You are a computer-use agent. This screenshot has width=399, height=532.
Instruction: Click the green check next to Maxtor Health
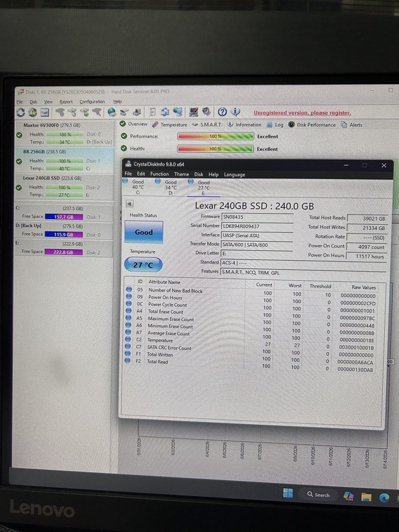[19, 134]
